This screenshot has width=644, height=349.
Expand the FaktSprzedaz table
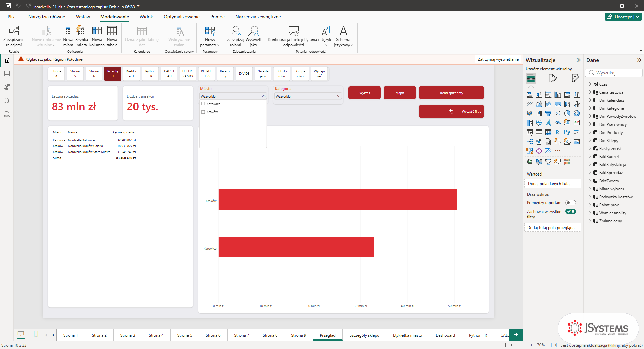[590, 173]
